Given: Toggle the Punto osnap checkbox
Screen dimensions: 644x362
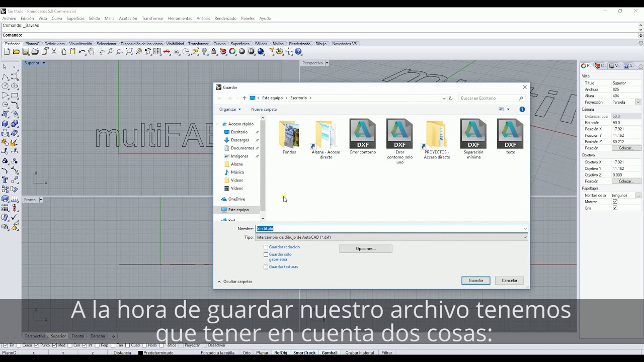Looking at the screenshot, I should (x=37, y=345).
